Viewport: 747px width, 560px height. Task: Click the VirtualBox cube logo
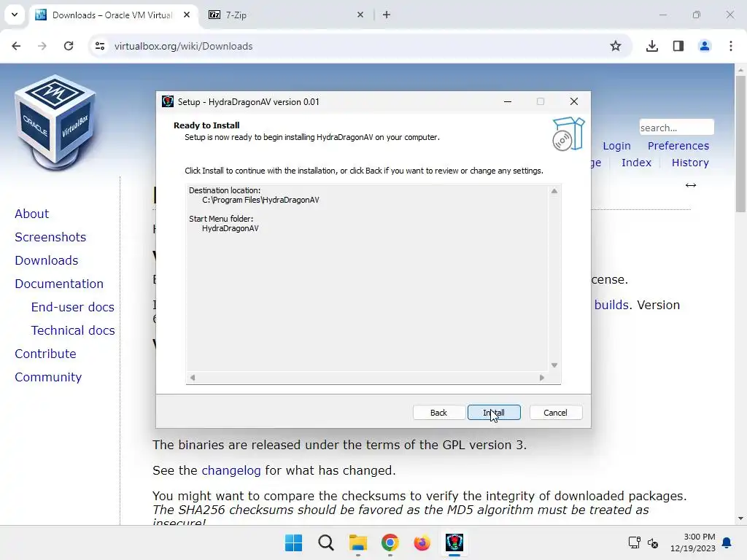pos(55,122)
